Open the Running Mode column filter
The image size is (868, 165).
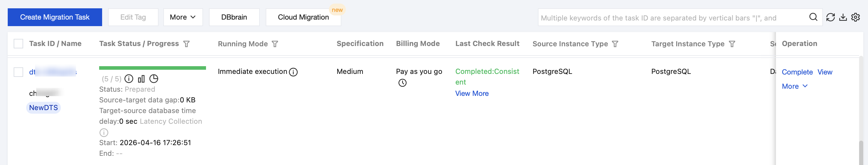click(275, 44)
